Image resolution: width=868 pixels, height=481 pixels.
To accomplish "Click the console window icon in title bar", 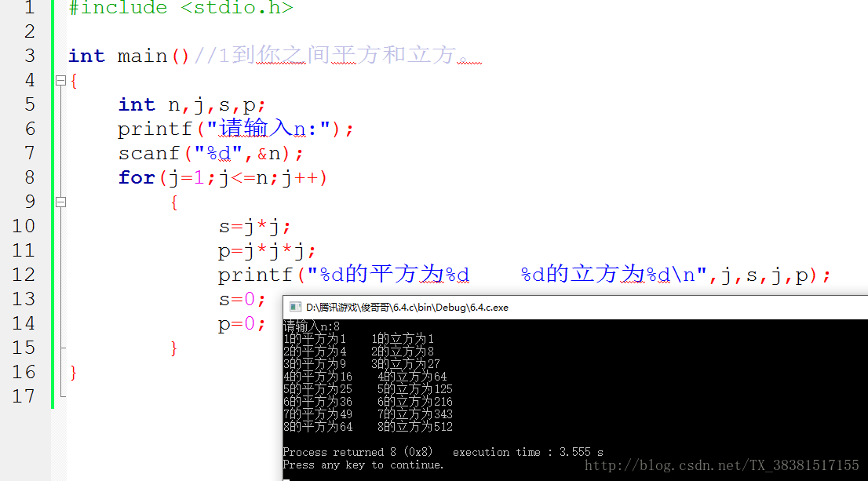I will pyautogui.click(x=295, y=308).
